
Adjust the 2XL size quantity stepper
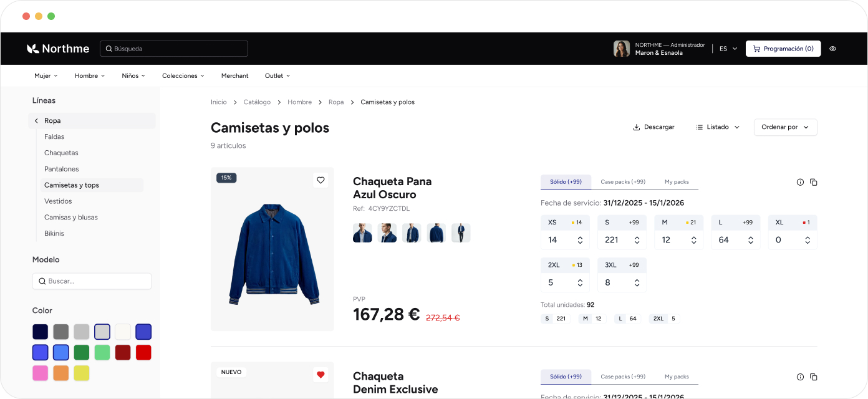pyautogui.click(x=580, y=282)
